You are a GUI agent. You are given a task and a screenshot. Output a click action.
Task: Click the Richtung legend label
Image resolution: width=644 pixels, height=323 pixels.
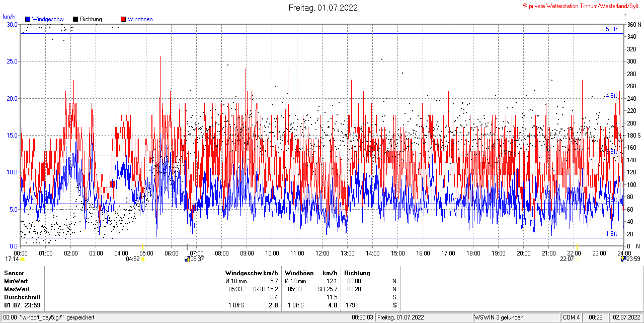[x=91, y=19]
